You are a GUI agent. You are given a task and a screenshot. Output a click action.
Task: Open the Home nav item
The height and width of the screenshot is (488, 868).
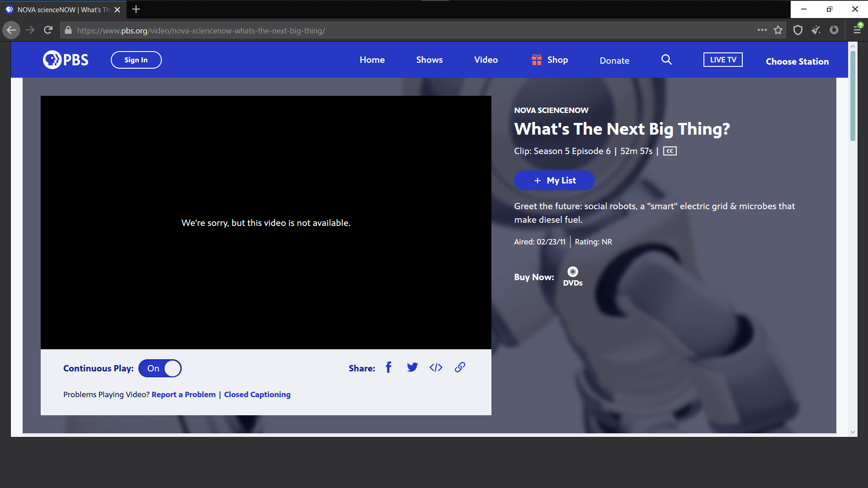[372, 60]
